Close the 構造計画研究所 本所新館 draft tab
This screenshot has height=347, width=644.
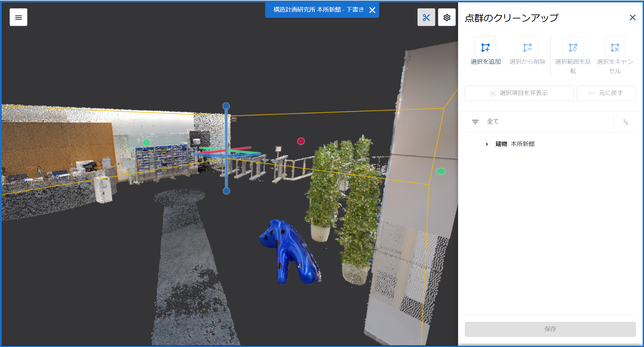pos(372,10)
